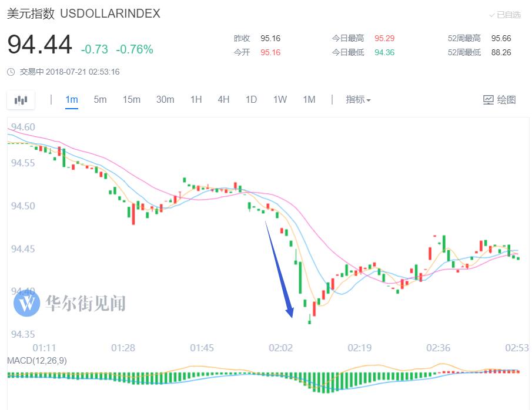Viewport: 532px width, 410px height.
Task: Show the 1M monthly chart
Action: point(309,99)
